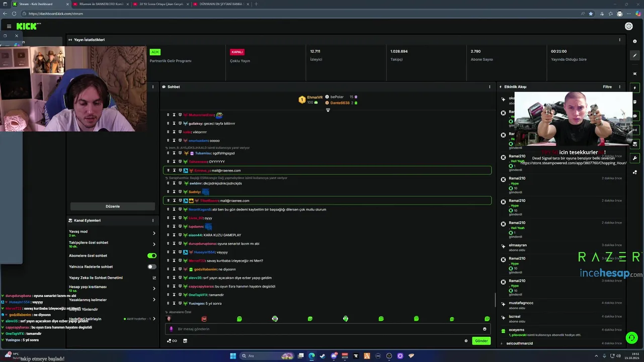Click the shop icon below message box
The height and width of the screenshot is (362, 644).
(x=185, y=341)
